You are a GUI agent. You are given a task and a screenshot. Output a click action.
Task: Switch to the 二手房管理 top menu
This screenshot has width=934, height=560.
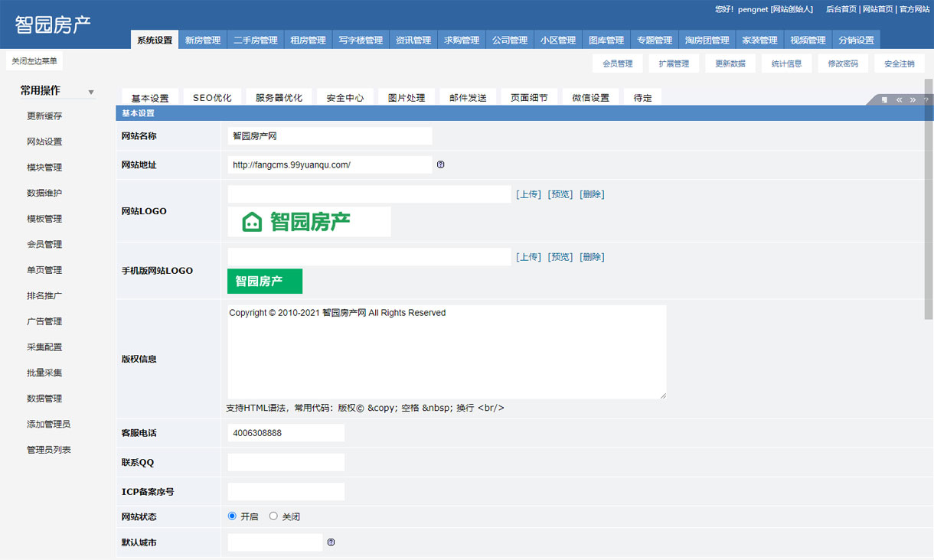point(256,41)
